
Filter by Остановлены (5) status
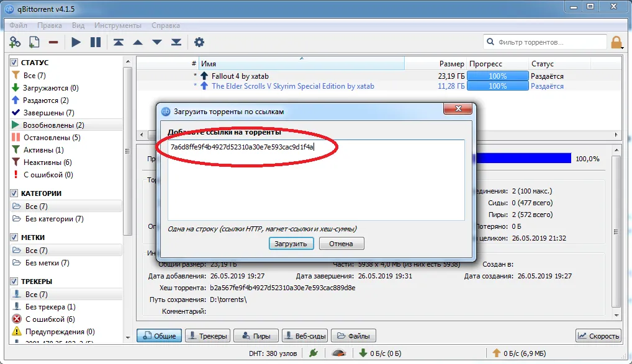pos(52,138)
